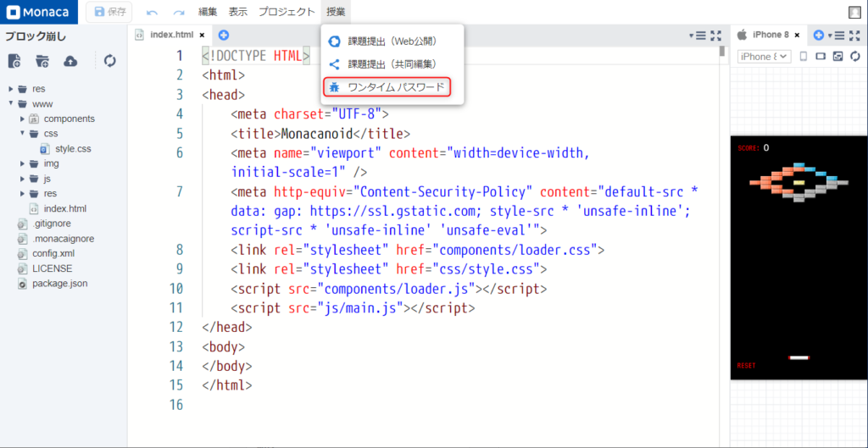Open style.css in the file tree

pyautogui.click(x=73, y=149)
